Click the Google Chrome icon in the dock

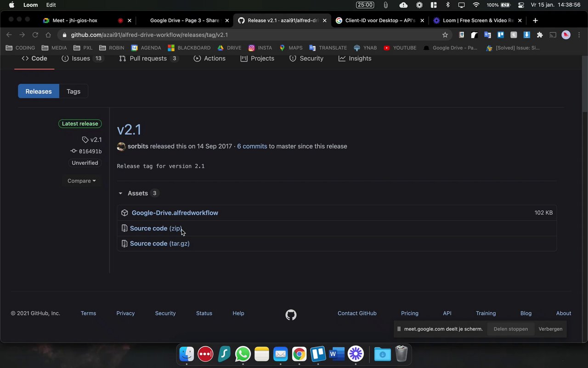pyautogui.click(x=299, y=354)
